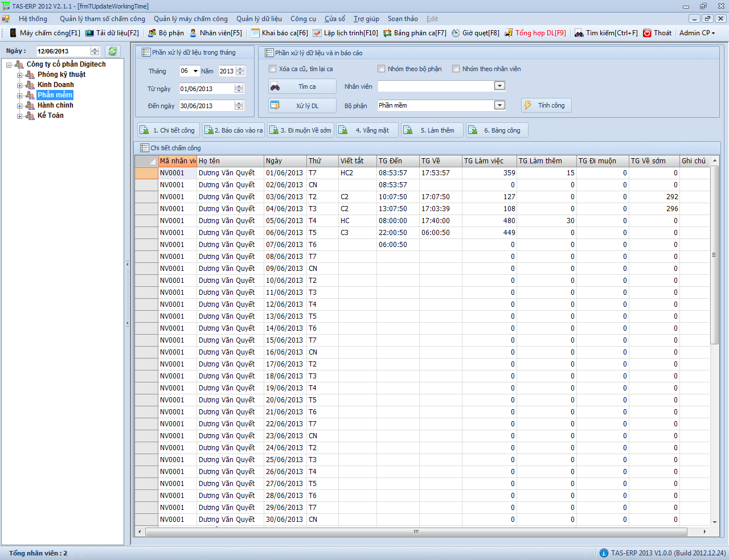Image resolution: width=729 pixels, height=560 pixels.
Task: Click 4. Vắng mặt button
Action: click(x=367, y=130)
